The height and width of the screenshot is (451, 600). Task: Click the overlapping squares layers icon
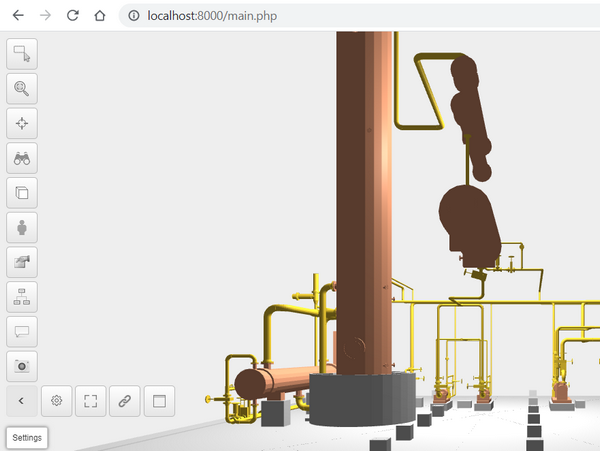click(21, 193)
